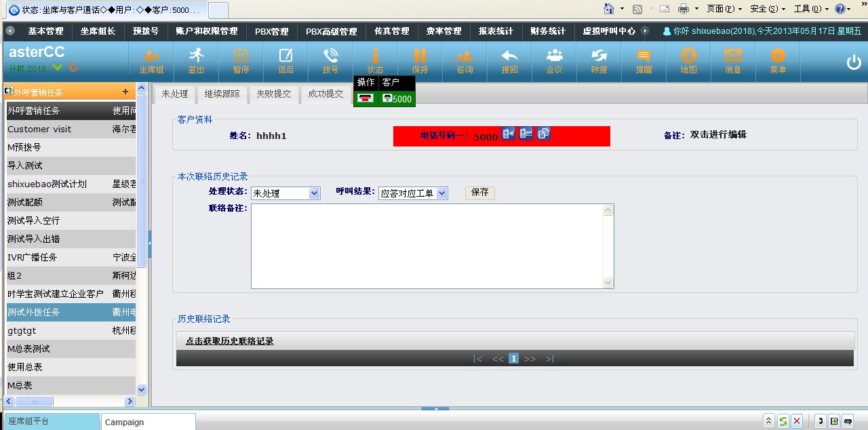Viewport: 868px width, 430px height.
Task: Start a 会议 (conference) via its icon
Action: [554, 60]
